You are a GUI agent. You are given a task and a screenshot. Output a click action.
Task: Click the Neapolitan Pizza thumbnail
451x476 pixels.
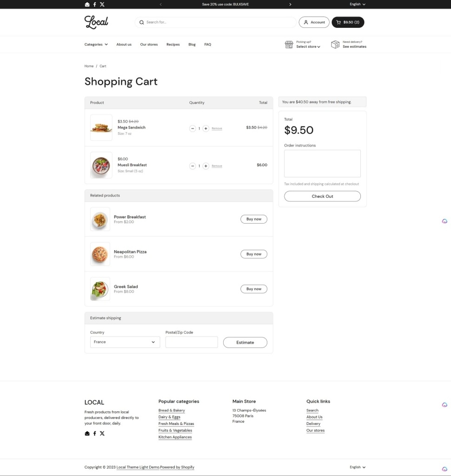100,254
